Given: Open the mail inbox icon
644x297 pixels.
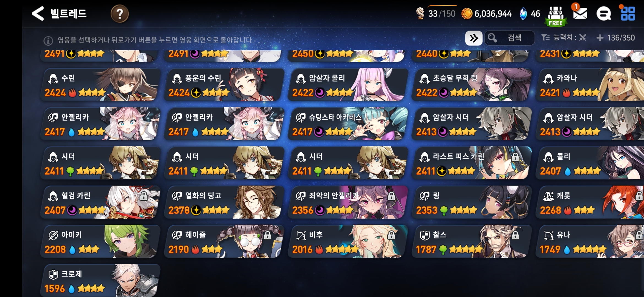Looking at the screenshot, I should [580, 13].
